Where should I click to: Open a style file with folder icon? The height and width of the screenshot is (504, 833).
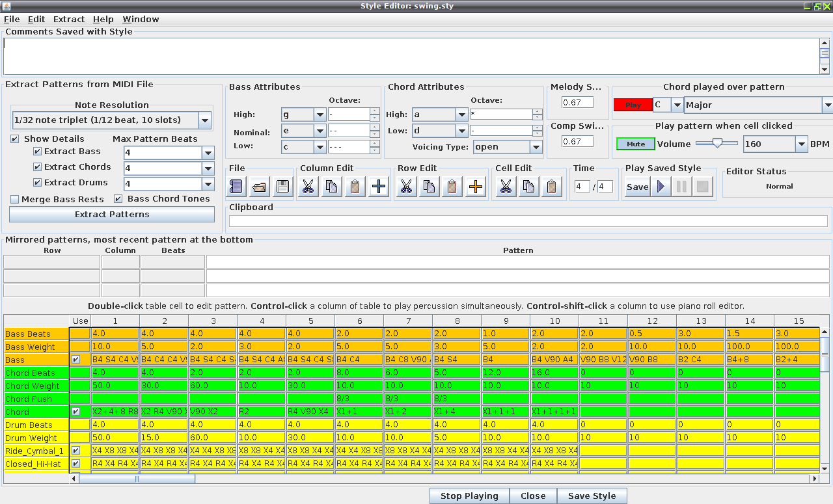(x=259, y=187)
